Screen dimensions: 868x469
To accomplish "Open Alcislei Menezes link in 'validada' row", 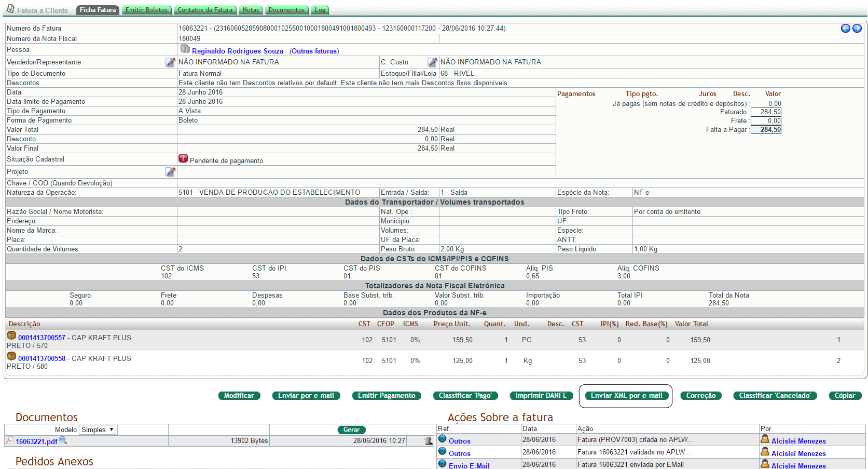I will pyautogui.click(x=798, y=453).
